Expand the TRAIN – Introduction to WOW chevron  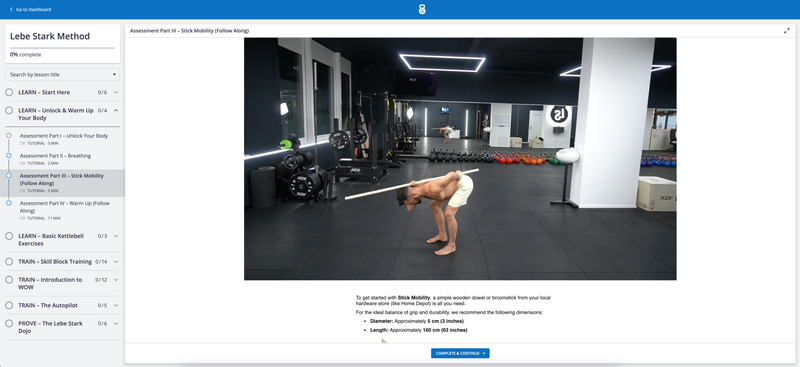click(x=116, y=280)
